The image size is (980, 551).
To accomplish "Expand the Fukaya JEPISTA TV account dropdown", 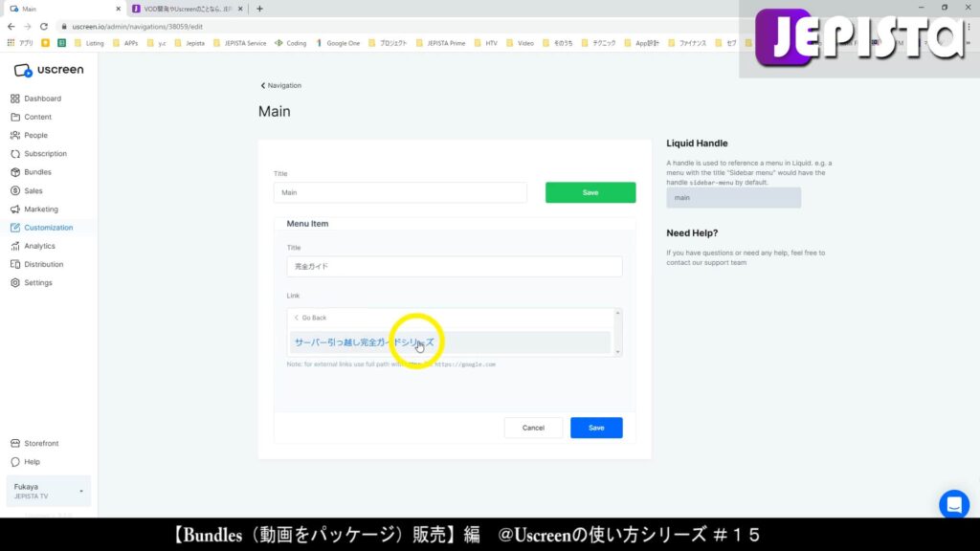I will coord(48,491).
